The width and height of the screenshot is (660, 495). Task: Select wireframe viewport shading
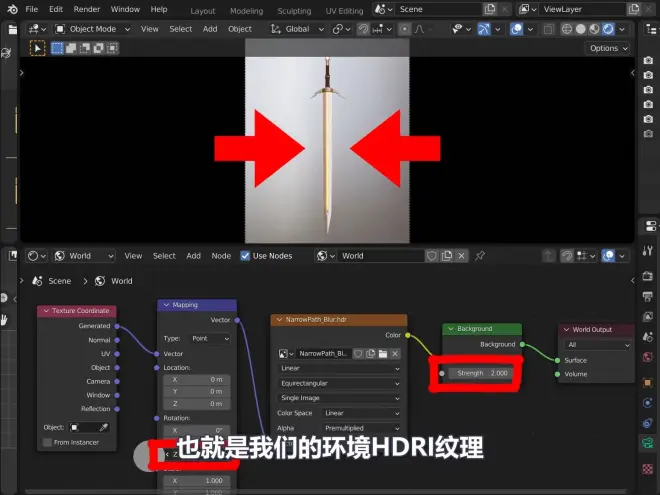coord(567,29)
